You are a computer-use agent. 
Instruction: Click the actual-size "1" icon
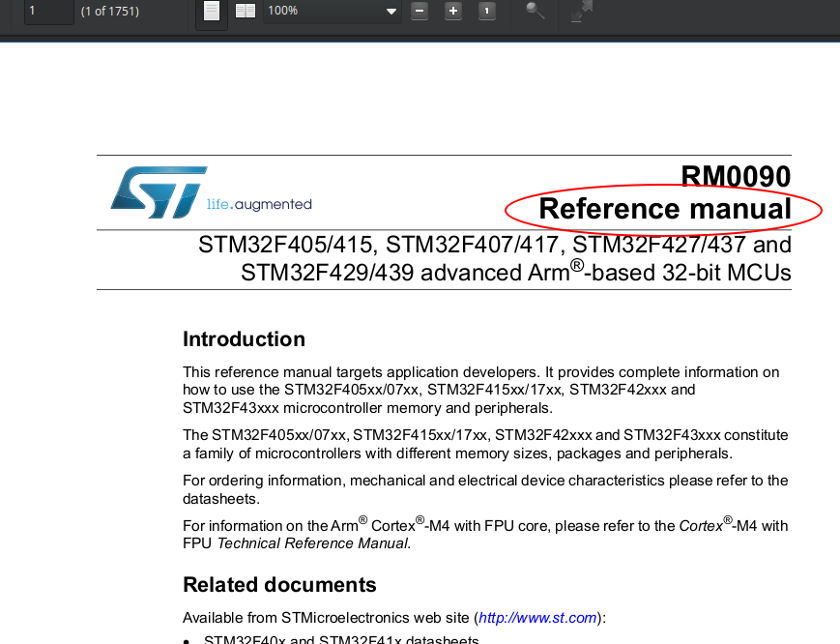pos(487,11)
